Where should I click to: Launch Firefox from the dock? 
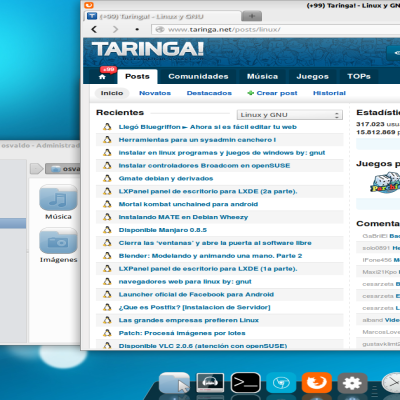(317, 382)
